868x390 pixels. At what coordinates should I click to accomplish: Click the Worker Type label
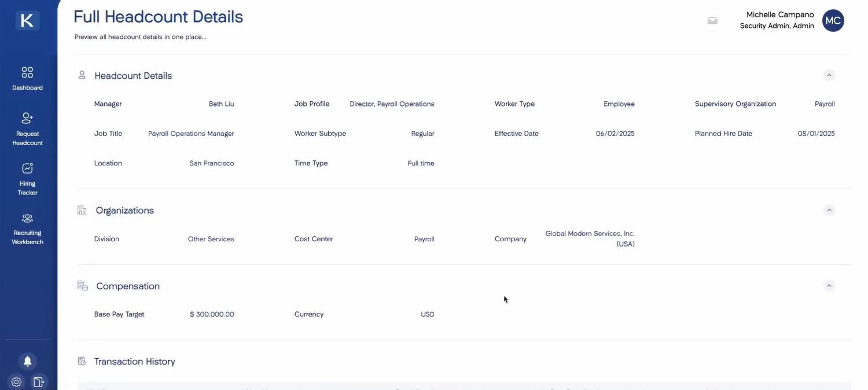pyautogui.click(x=514, y=104)
